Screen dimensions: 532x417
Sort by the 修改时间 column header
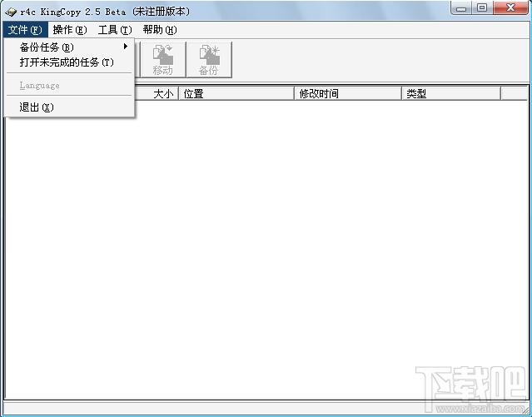pos(348,94)
